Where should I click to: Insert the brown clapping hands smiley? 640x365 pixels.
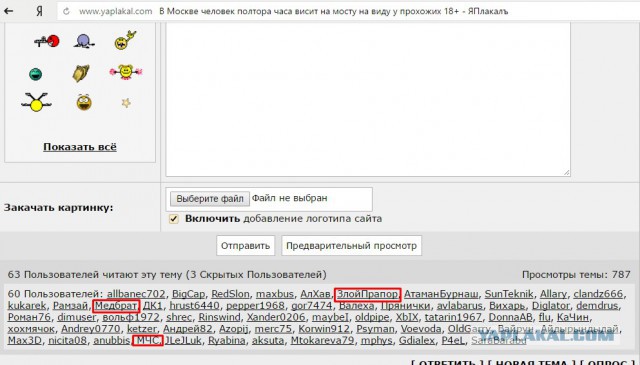click(81, 73)
